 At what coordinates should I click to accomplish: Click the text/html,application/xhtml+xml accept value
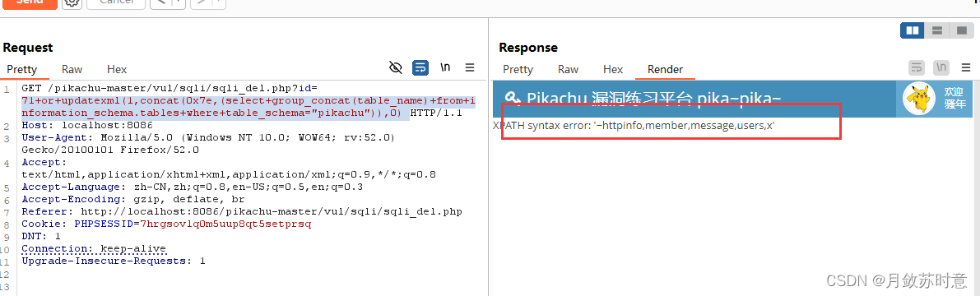(229, 174)
